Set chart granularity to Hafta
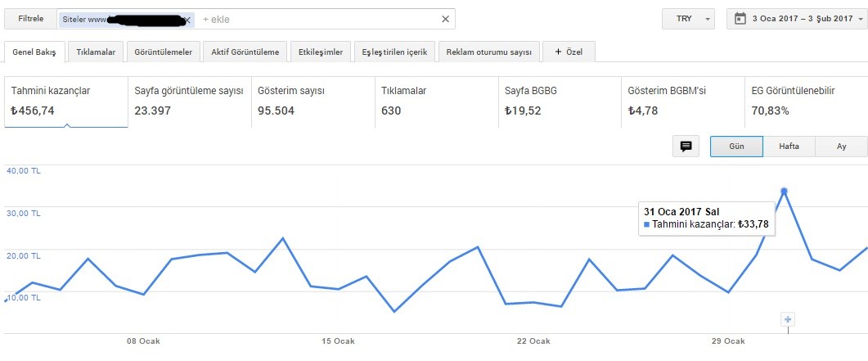Image resolution: width=868 pixels, height=361 pixels. (x=789, y=147)
